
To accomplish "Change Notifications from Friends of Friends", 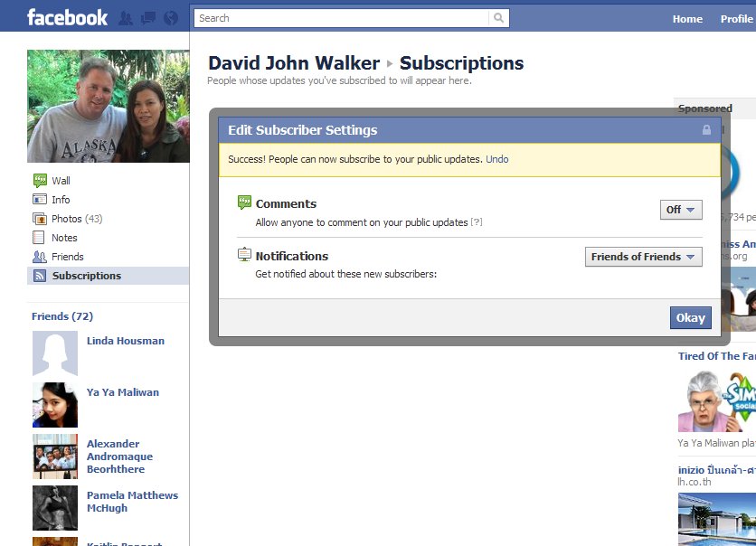I will point(643,256).
